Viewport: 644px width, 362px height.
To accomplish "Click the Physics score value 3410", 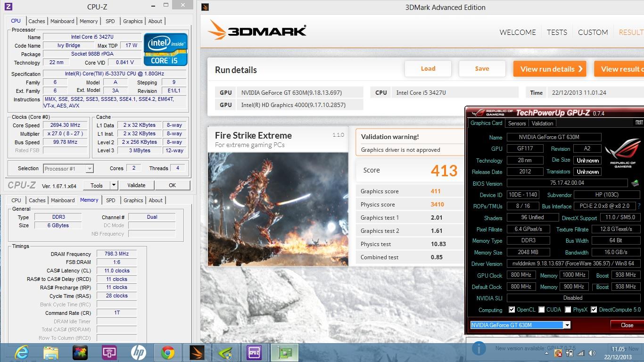I will point(437,205).
